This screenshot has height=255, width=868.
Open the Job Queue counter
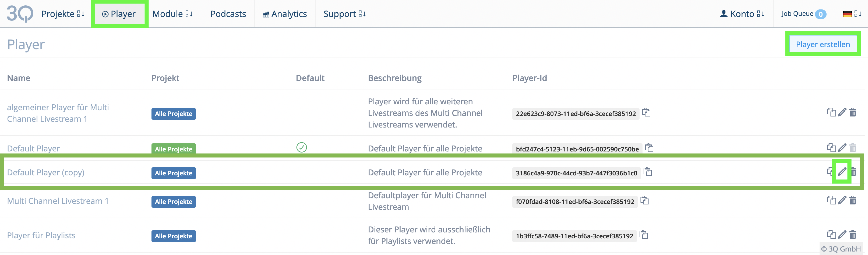804,14
